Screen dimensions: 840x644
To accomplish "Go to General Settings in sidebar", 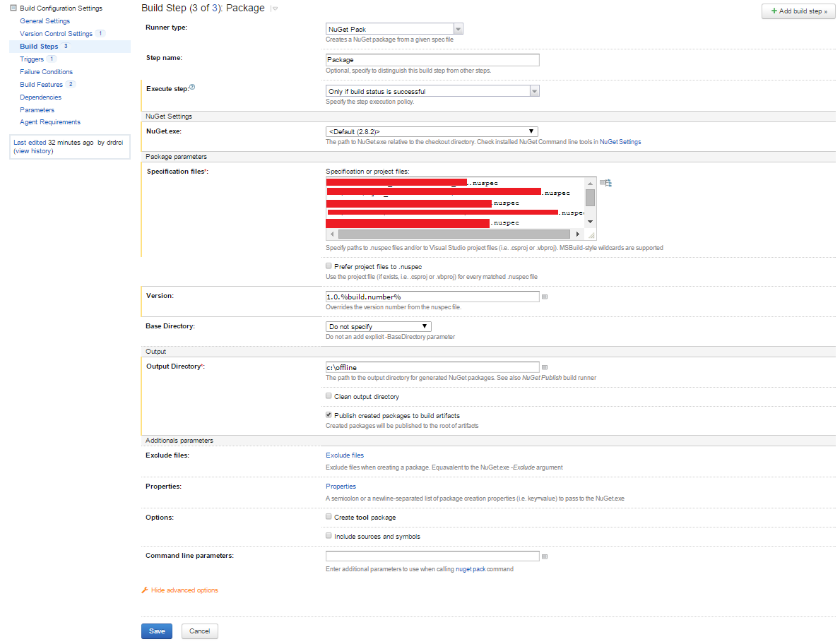I will tap(45, 21).
